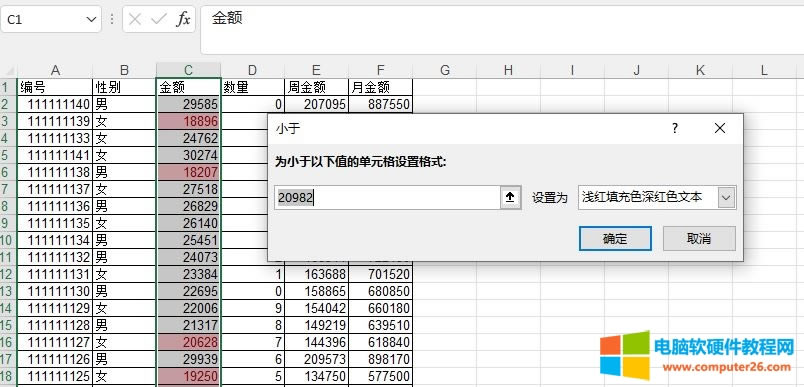Image resolution: width=804 pixels, height=387 pixels.
Task: Click cell with value 149219
Action: [316, 325]
